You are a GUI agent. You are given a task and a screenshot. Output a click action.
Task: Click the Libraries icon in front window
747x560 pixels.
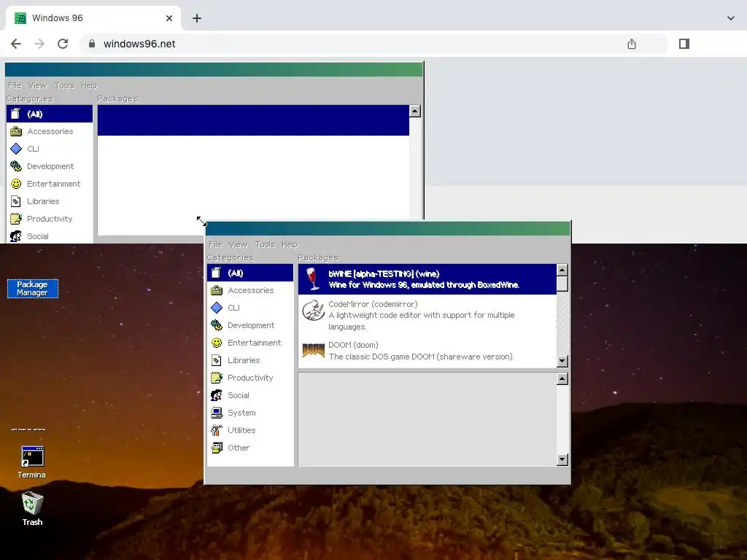point(216,360)
